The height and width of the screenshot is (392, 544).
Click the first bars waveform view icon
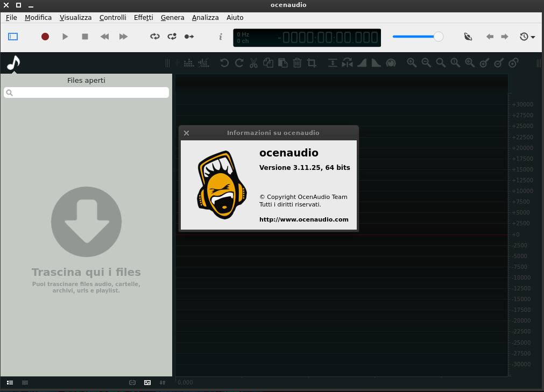pos(189,63)
